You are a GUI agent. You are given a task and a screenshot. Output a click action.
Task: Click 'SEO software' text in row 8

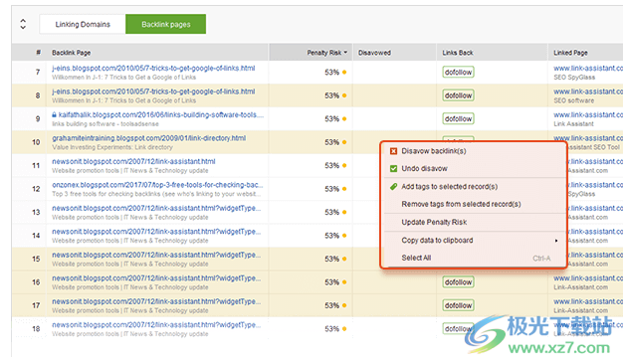pyautogui.click(x=573, y=100)
